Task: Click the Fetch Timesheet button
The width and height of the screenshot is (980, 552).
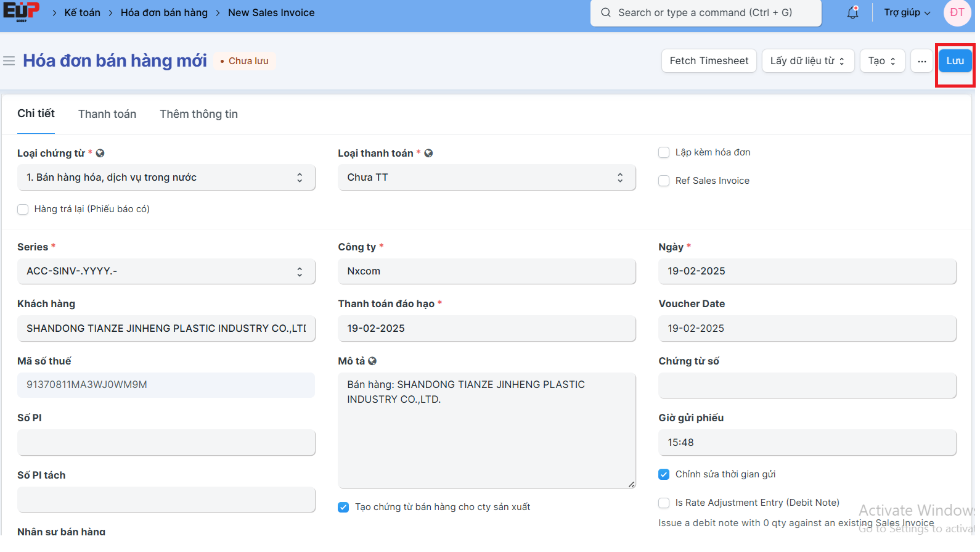Action: point(709,61)
